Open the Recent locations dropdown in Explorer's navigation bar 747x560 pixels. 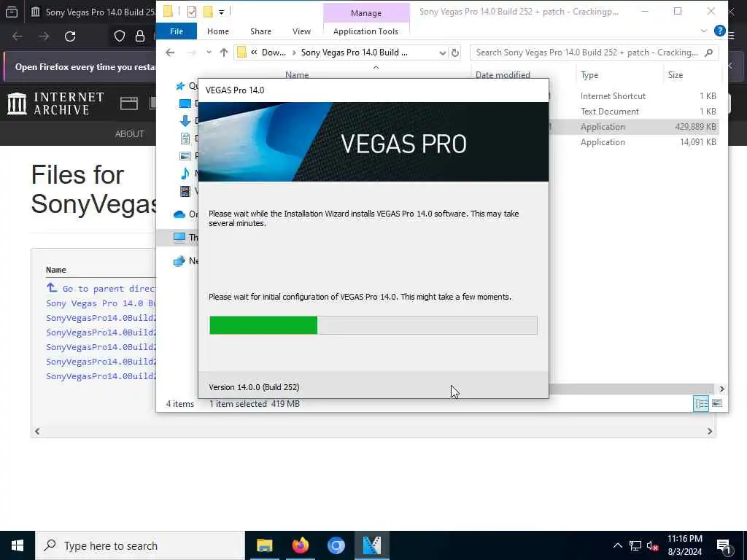coord(209,52)
